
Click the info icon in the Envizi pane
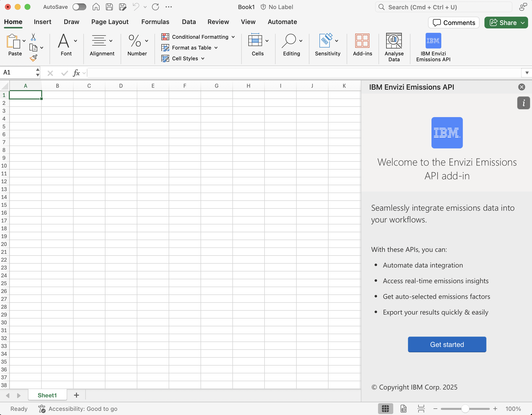point(523,103)
